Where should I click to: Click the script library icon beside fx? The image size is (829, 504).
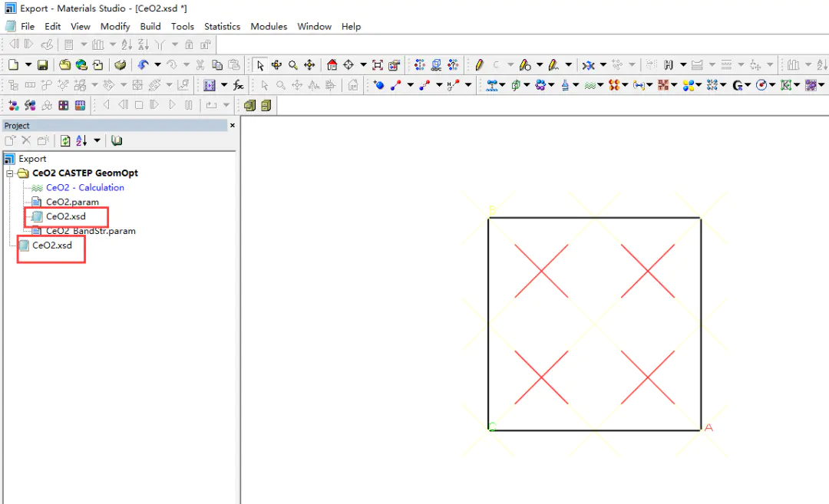pos(210,85)
